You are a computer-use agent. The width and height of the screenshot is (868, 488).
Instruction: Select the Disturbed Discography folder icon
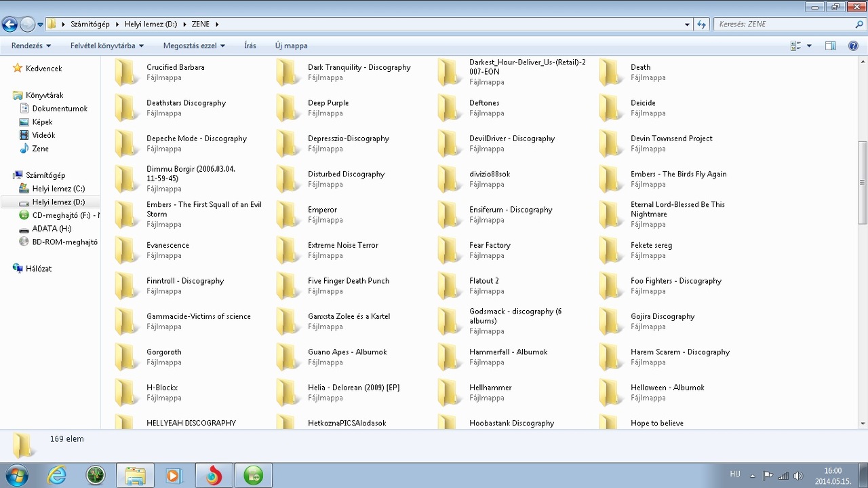point(288,179)
